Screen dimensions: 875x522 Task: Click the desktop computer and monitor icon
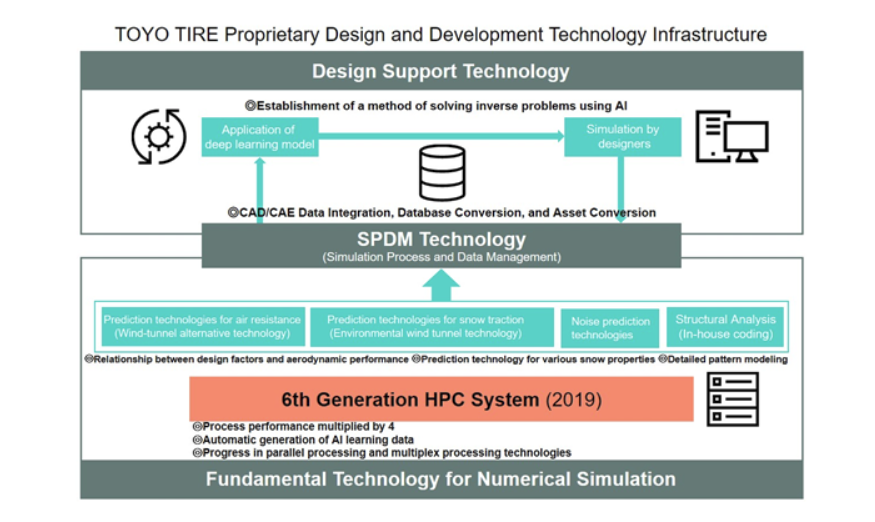[x=732, y=137]
